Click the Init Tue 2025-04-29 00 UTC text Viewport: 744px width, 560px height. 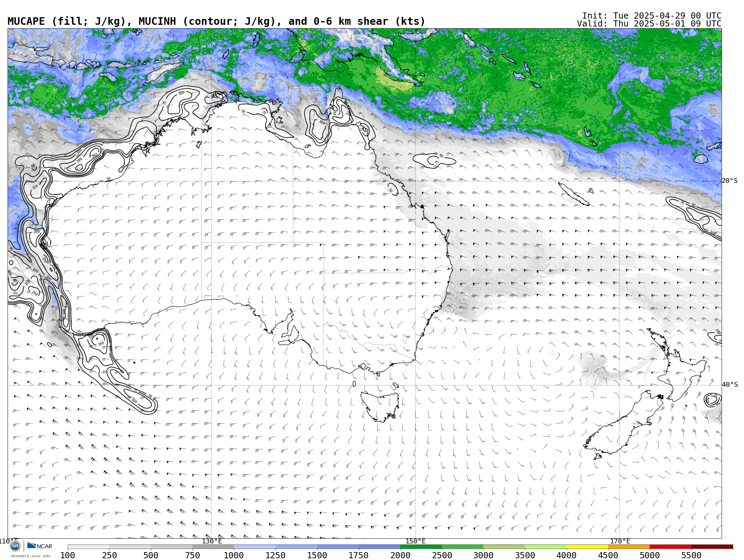click(652, 16)
